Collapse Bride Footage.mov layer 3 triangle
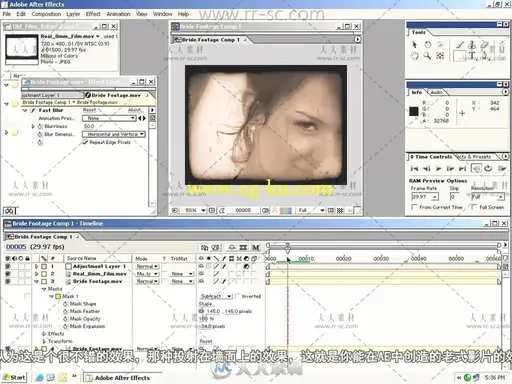Viewport: 512px width, 384px height. pyautogui.click(x=37, y=281)
